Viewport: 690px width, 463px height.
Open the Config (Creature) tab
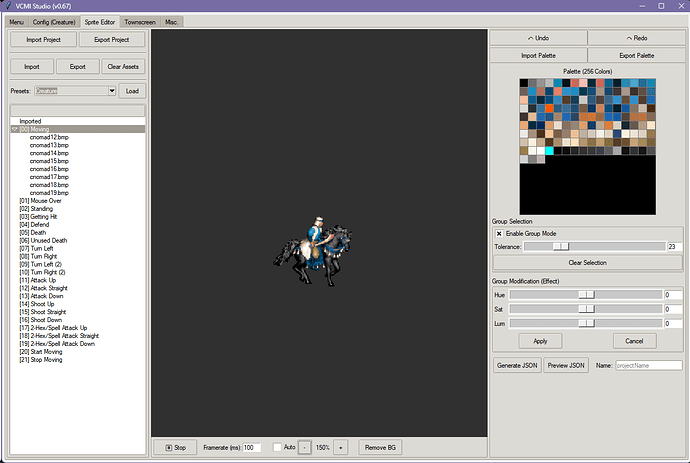(54, 22)
